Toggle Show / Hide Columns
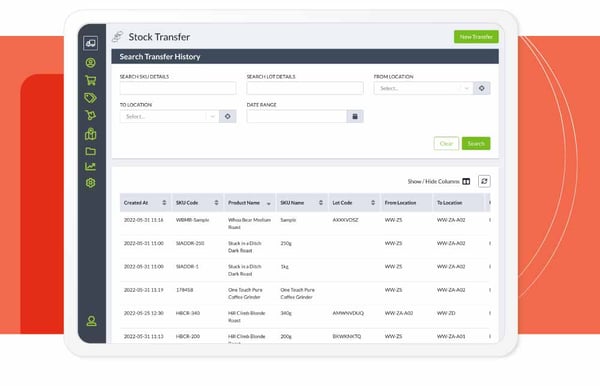This screenshot has width=600, height=386. click(439, 181)
